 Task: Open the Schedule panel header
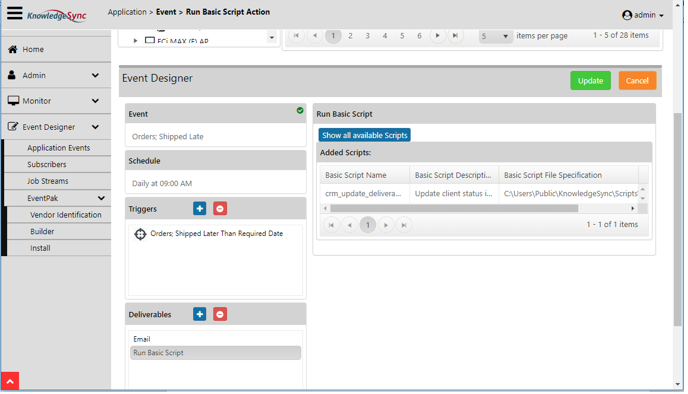pos(215,161)
